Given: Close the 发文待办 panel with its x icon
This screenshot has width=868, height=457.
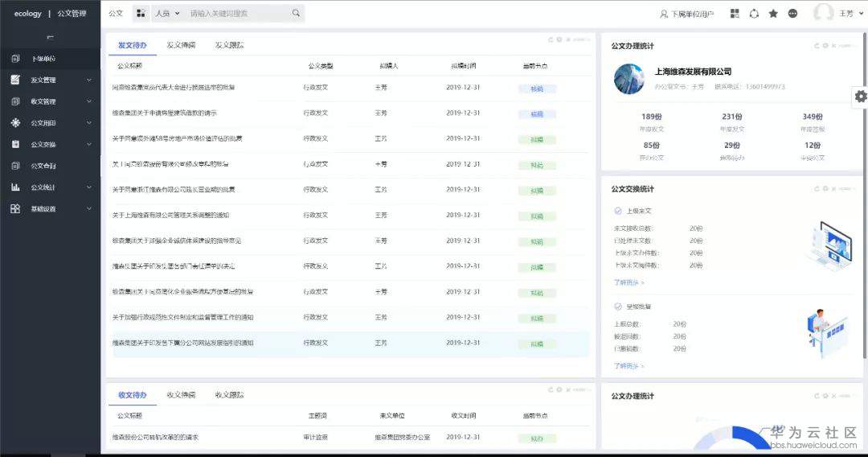Looking at the screenshot, I should pyautogui.click(x=568, y=40).
